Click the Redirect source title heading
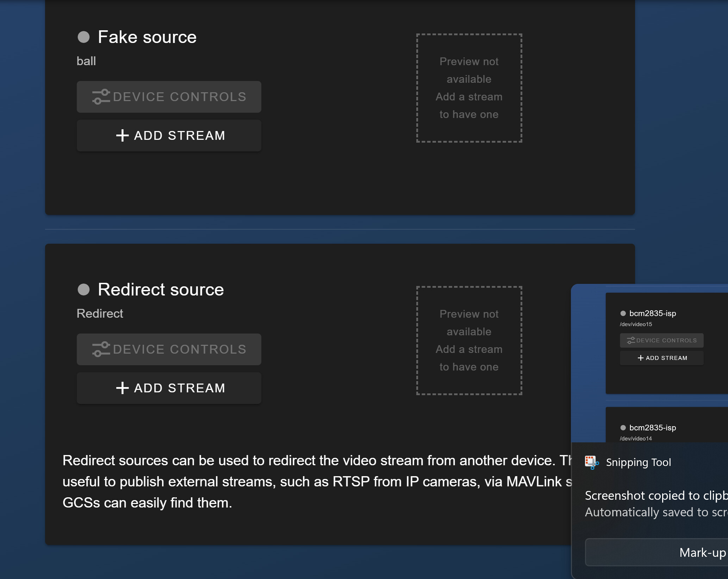The image size is (728, 579). (161, 289)
